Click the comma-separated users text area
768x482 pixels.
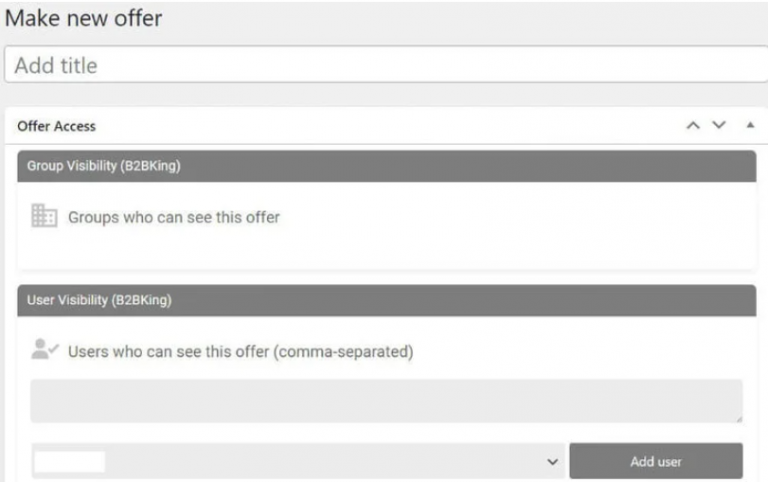coord(386,400)
